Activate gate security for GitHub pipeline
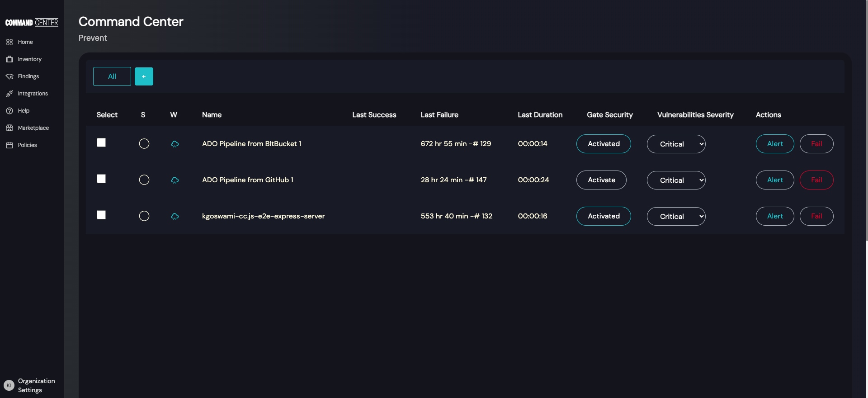Image resolution: width=868 pixels, height=398 pixels. coord(601,180)
